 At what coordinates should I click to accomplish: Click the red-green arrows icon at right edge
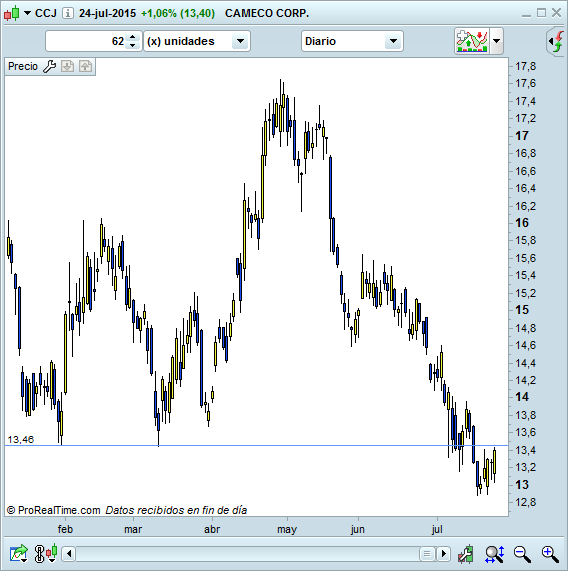(x=557, y=41)
